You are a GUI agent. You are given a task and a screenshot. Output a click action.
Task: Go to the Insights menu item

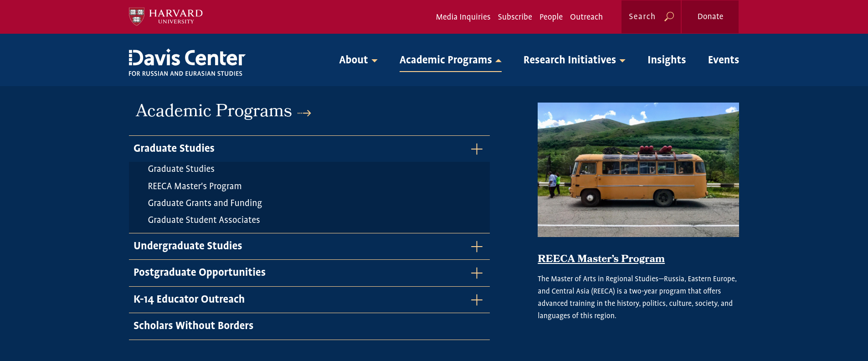[667, 60]
